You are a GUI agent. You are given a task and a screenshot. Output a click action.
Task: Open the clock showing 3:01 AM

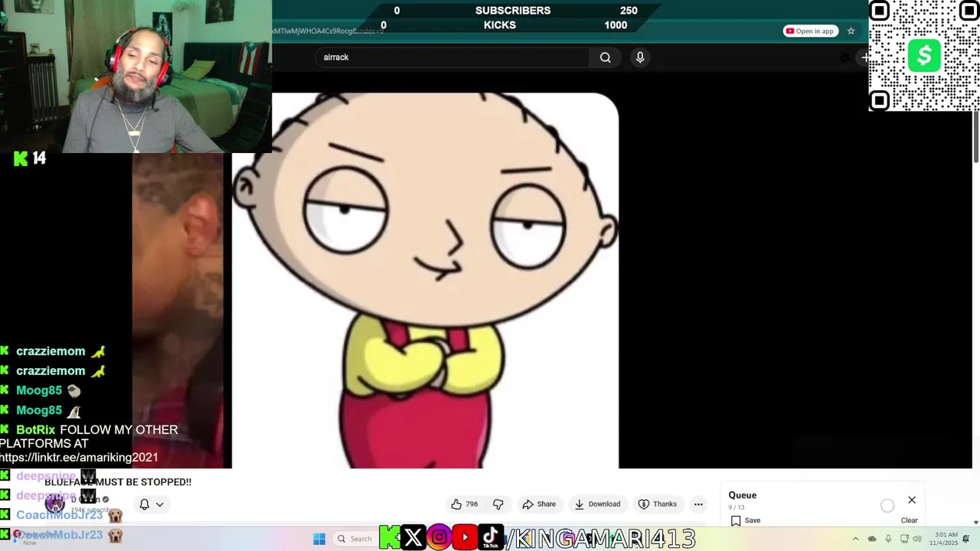[946, 539]
